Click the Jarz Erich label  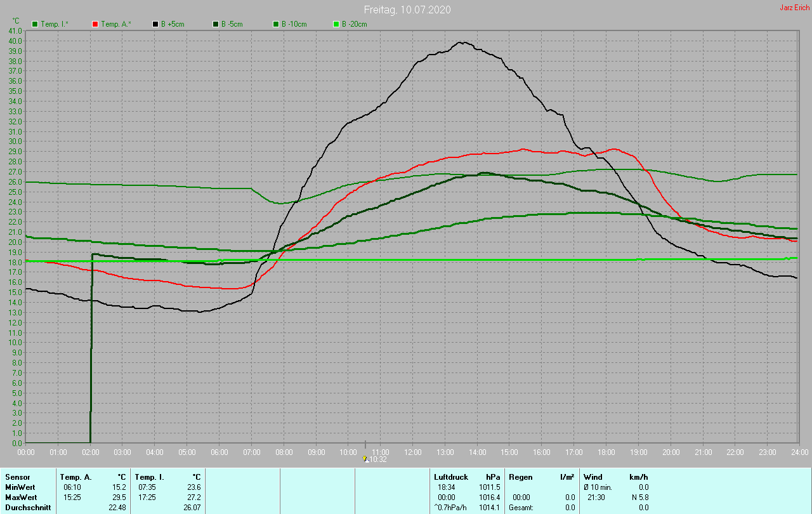point(794,8)
